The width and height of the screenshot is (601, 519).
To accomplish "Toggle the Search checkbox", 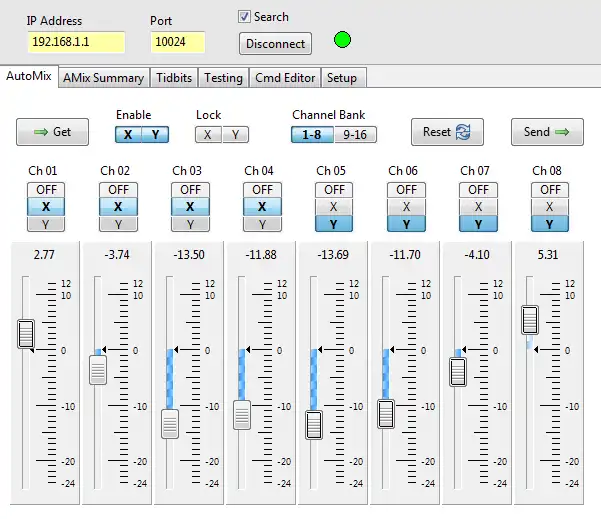I will pos(244,17).
